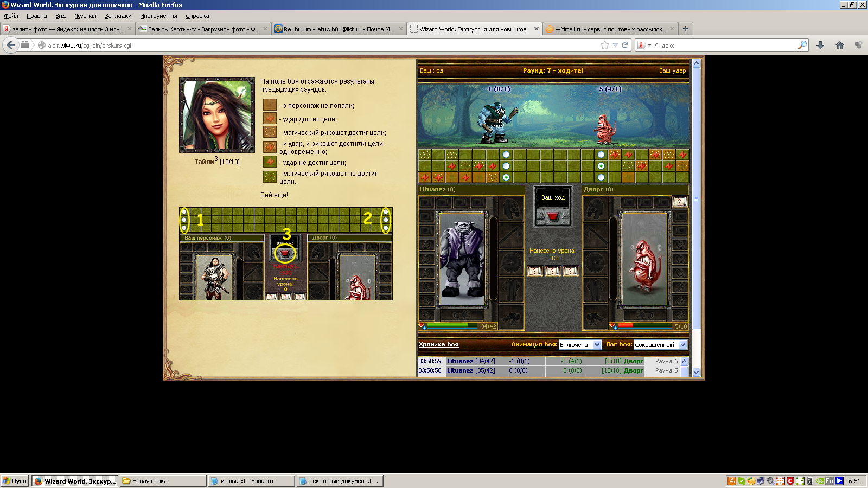Open the Журнал menu
868x488 pixels.
(85, 16)
